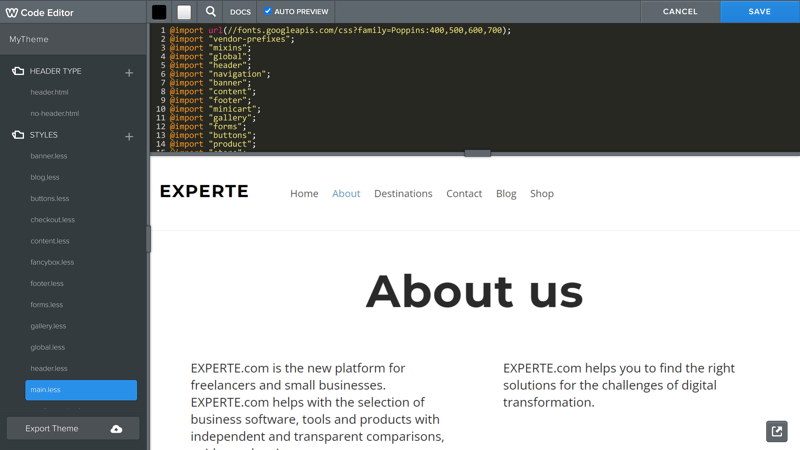Open buttons.less file
Image resolution: width=800 pixels, height=450 pixels.
pos(49,198)
